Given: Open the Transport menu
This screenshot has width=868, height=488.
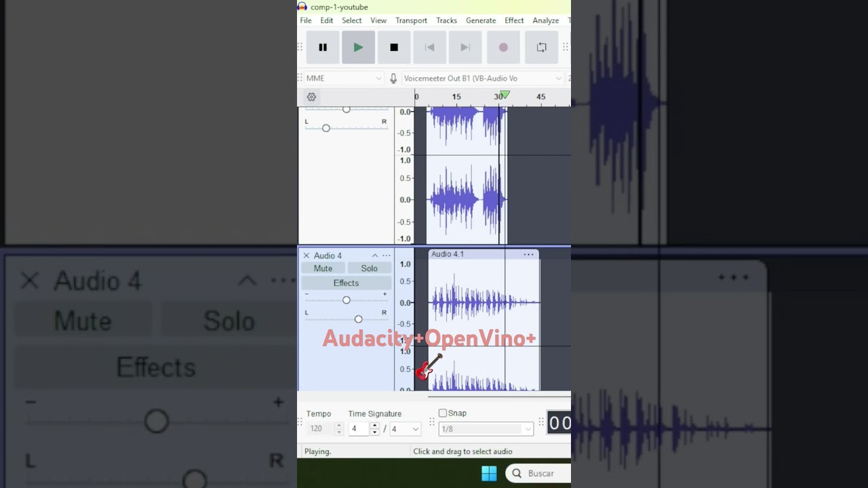Looking at the screenshot, I should coord(412,20).
